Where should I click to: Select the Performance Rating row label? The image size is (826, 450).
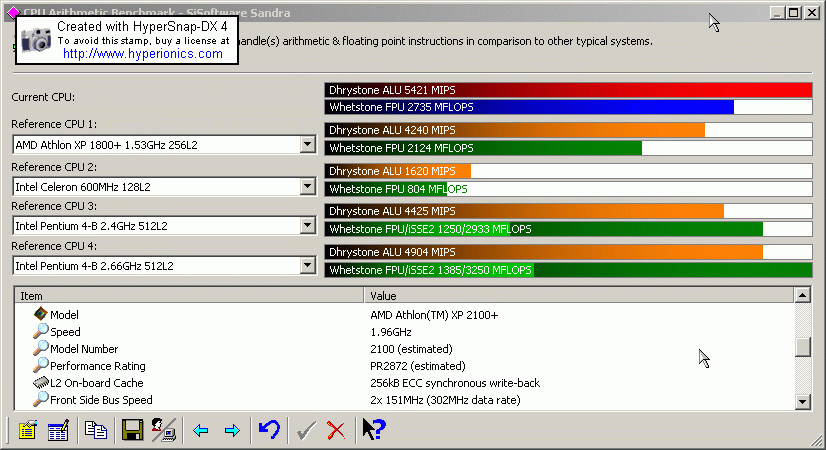97,366
